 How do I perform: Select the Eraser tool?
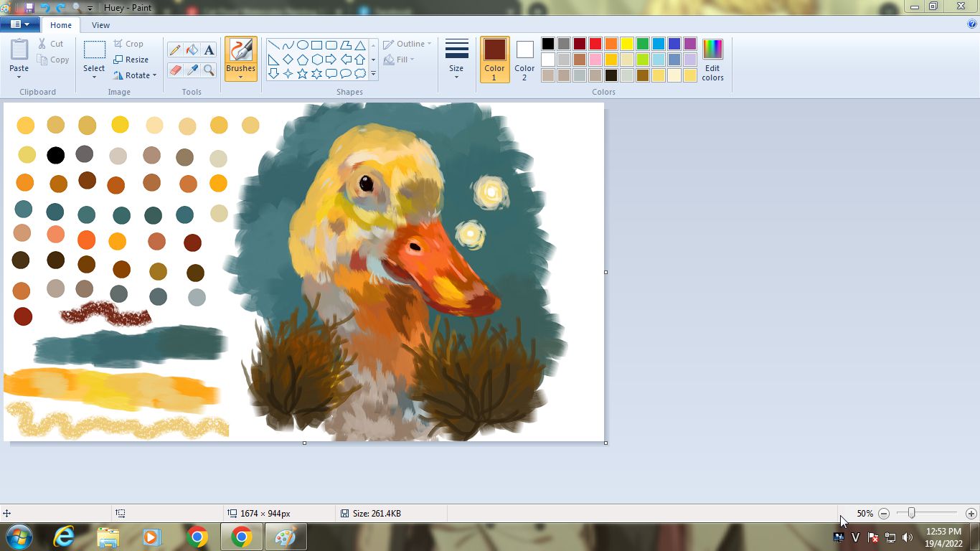(x=175, y=70)
